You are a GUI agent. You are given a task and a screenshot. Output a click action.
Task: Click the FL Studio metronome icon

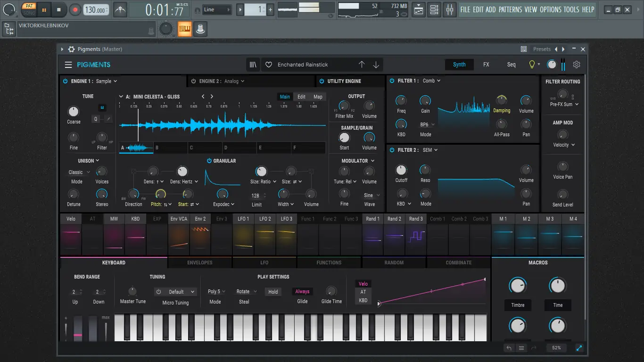[x=120, y=9]
